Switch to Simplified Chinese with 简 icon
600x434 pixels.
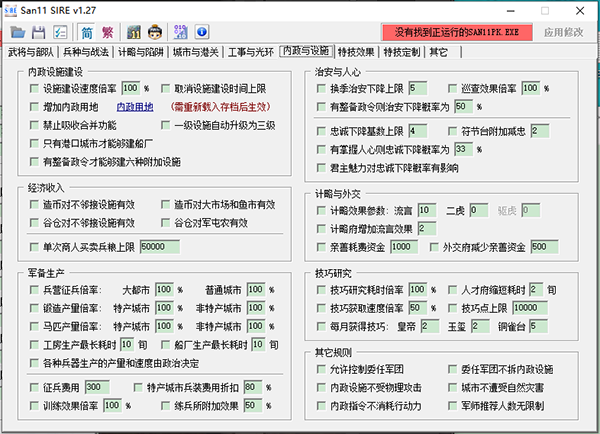click(87, 32)
